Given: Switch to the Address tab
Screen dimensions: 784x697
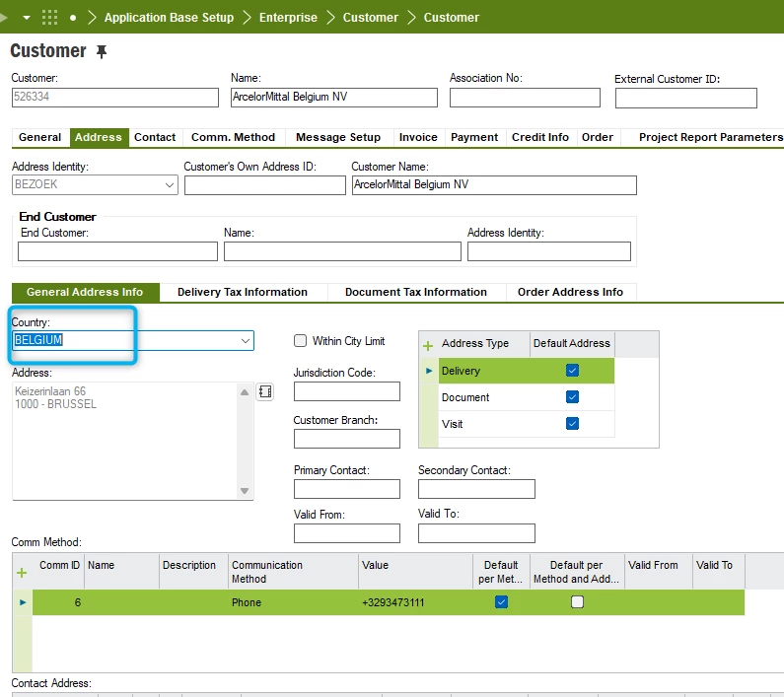Looking at the screenshot, I should 99,137.
